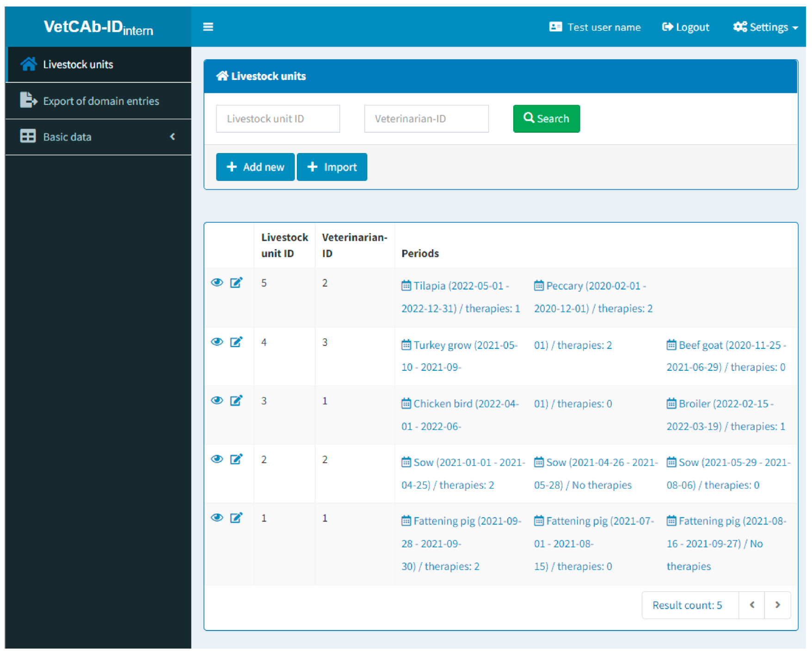The height and width of the screenshot is (655, 812).
Task: Click the Add new button
Action: pos(255,167)
